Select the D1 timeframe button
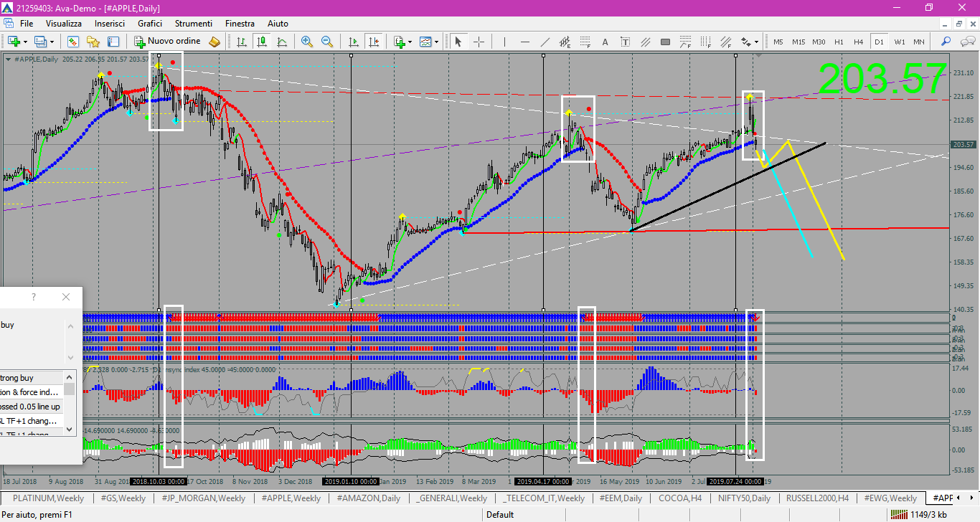The height and width of the screenshot is (522, 980). click(x=879, y=42)
